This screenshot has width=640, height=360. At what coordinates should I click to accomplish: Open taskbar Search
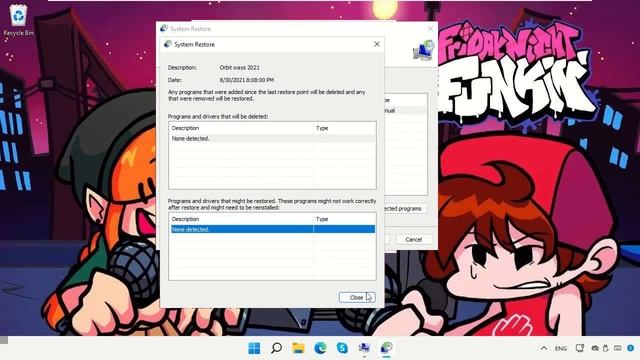[276, 348]
